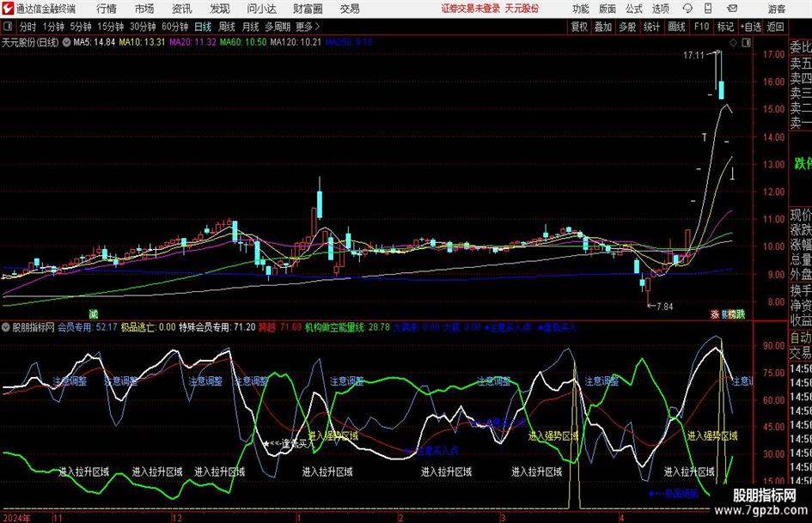Click the red 天元股份 title text

coord(522,9)
